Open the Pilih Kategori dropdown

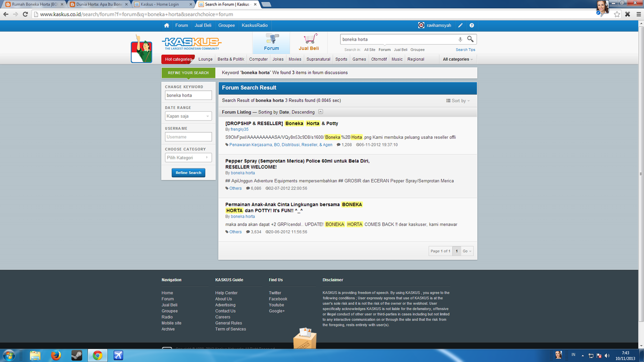click(188, 157)
